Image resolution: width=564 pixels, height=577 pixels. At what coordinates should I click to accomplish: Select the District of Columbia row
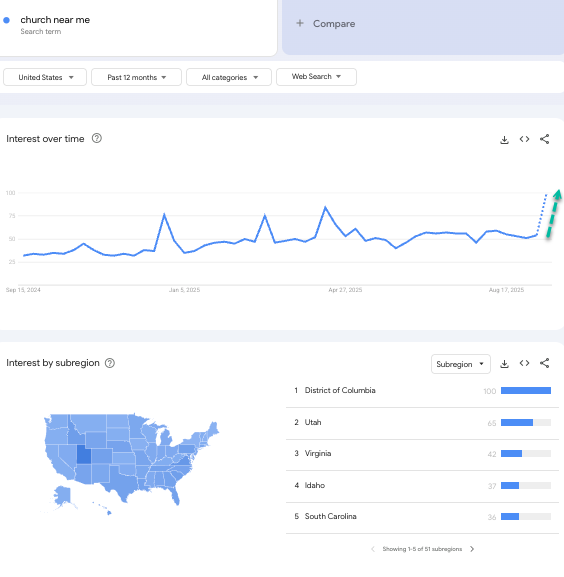pos(422,391)
